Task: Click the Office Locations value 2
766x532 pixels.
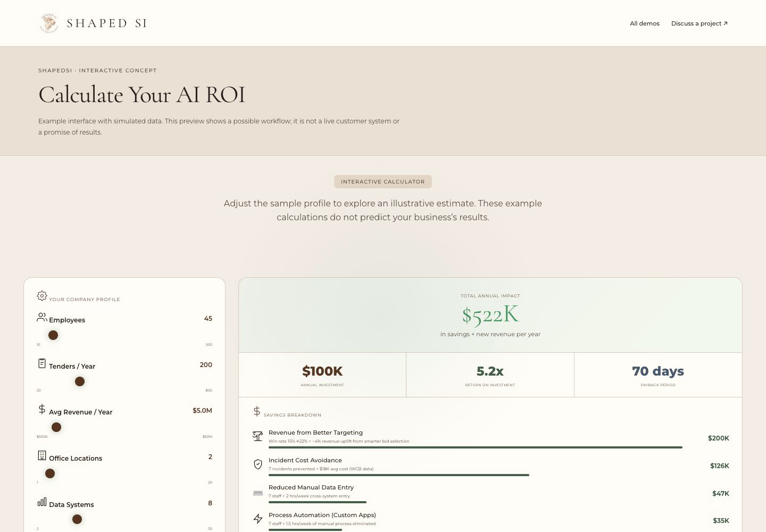Action: pyautogui.click(x=210, y=457)
